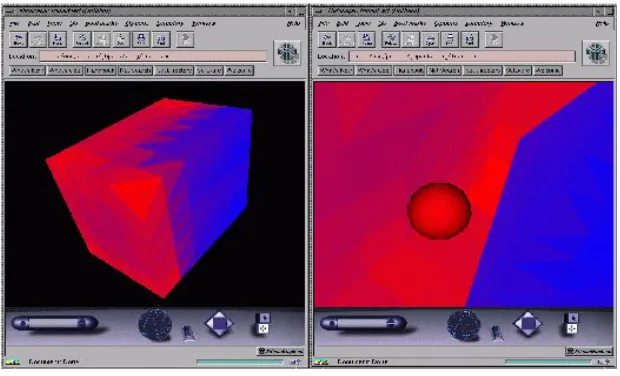The image size is (620, 376).
Task: Click the Net Search button in the right window
Action: tap(444, 70)
